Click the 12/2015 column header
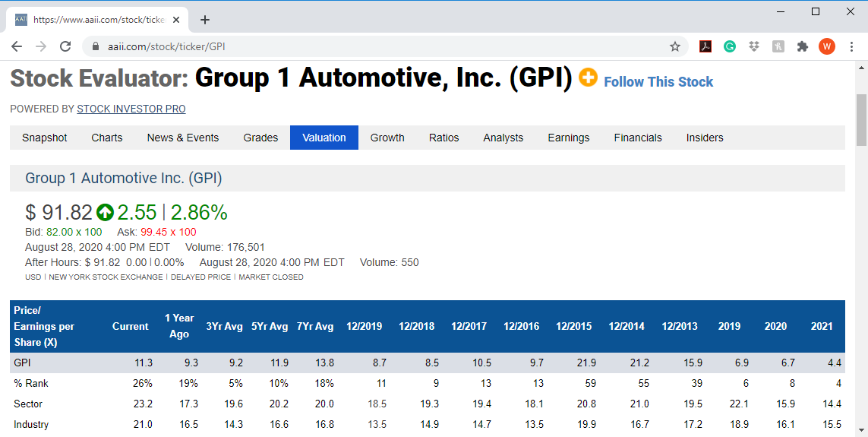This screenshot has height=437, width=868. (x=573, y=326)
